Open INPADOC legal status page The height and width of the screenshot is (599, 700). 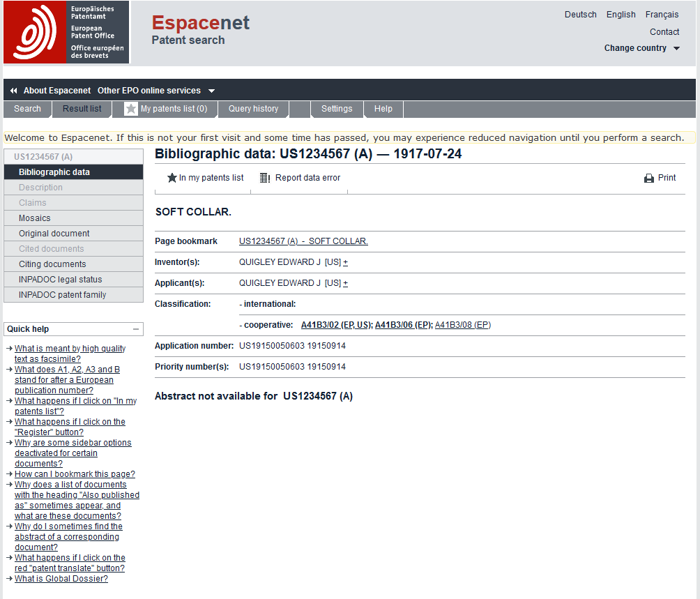[x=61, y=280]
